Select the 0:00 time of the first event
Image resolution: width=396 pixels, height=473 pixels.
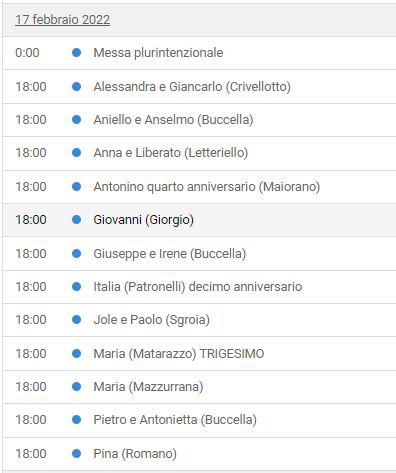27,53
